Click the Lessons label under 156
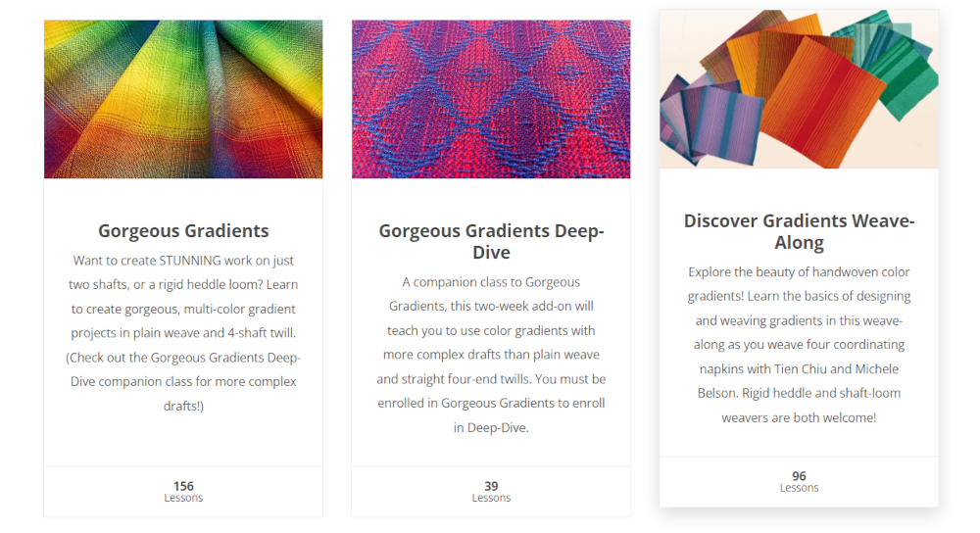980x533 pixels. (x=183, y=498)
